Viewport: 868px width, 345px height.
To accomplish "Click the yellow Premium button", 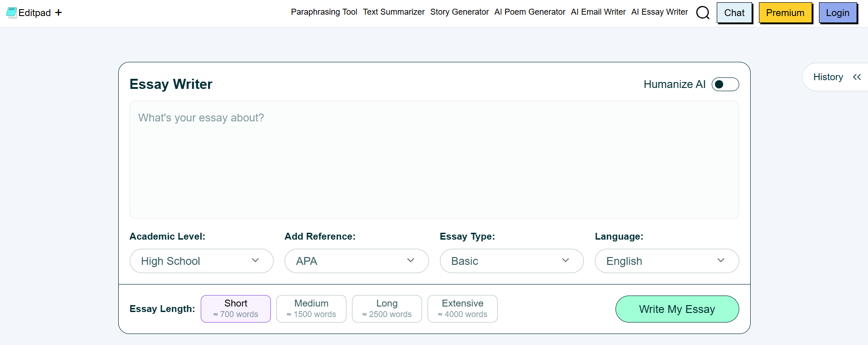I will point(785,13).
